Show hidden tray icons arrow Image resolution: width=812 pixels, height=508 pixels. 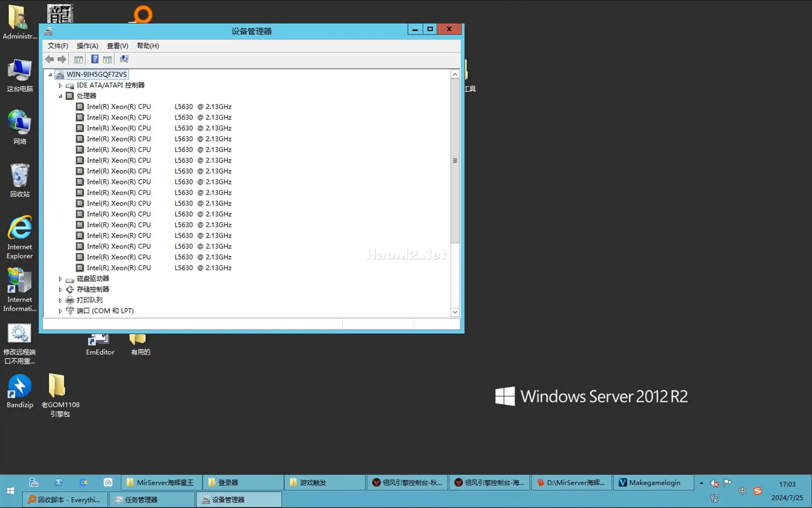[x=701, y=483]
